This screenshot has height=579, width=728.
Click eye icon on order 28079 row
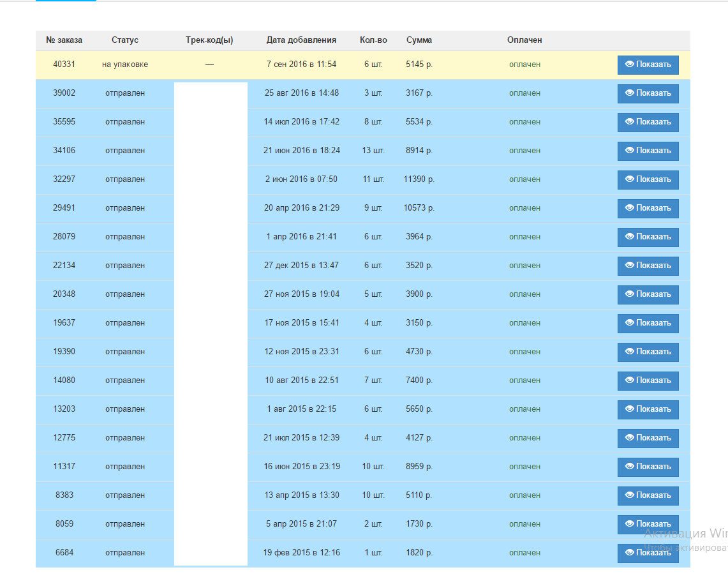629,237
